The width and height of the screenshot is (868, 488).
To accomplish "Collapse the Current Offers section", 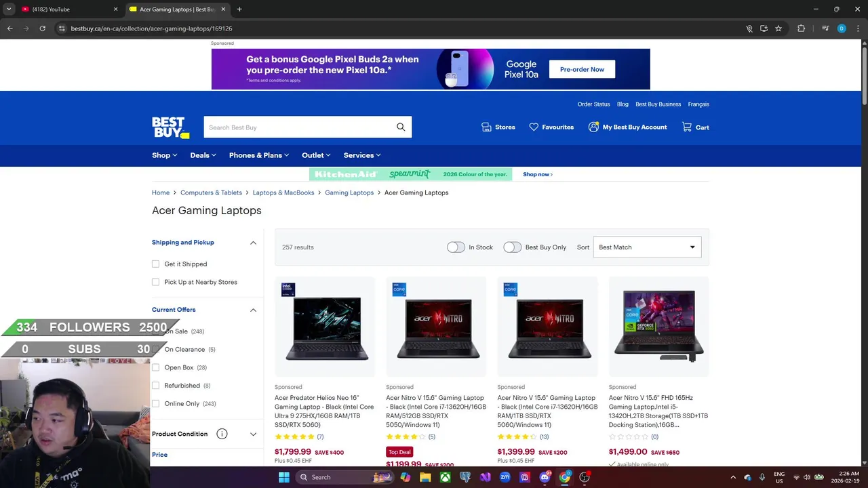I will [x=253, y=310].
